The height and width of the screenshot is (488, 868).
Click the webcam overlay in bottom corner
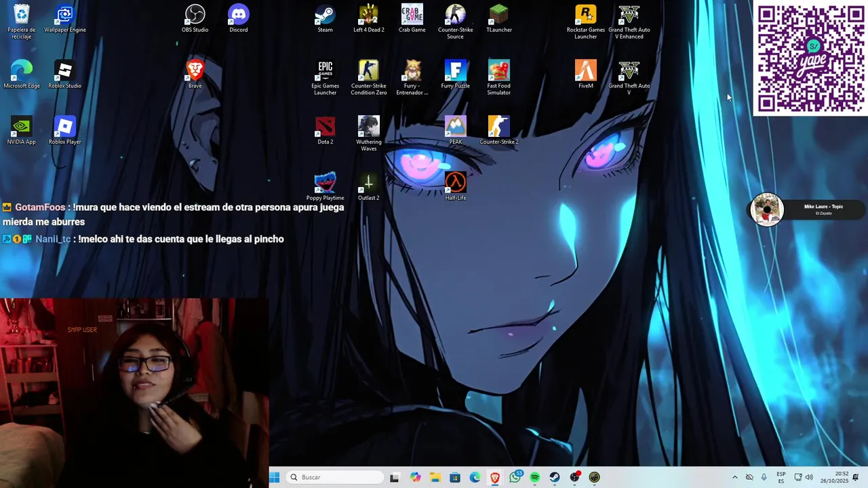click(134, 393)
